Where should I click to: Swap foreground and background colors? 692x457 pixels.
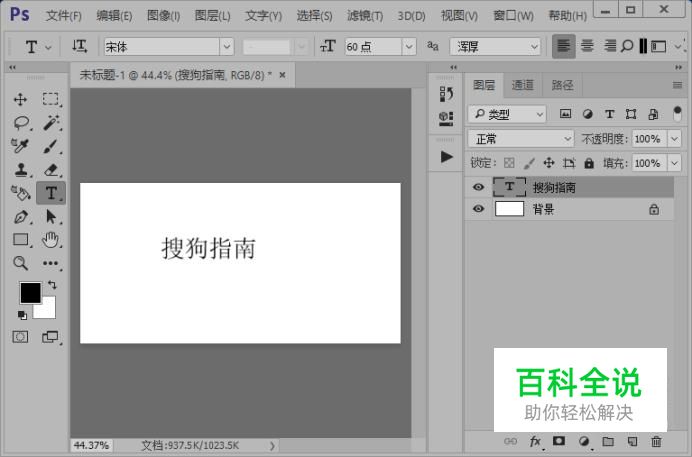coord(52,285)
